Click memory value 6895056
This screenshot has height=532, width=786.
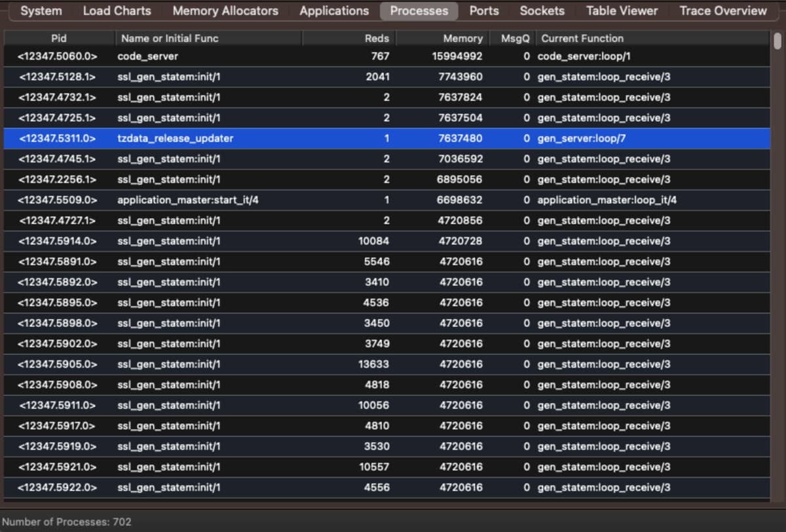point(460,180)
